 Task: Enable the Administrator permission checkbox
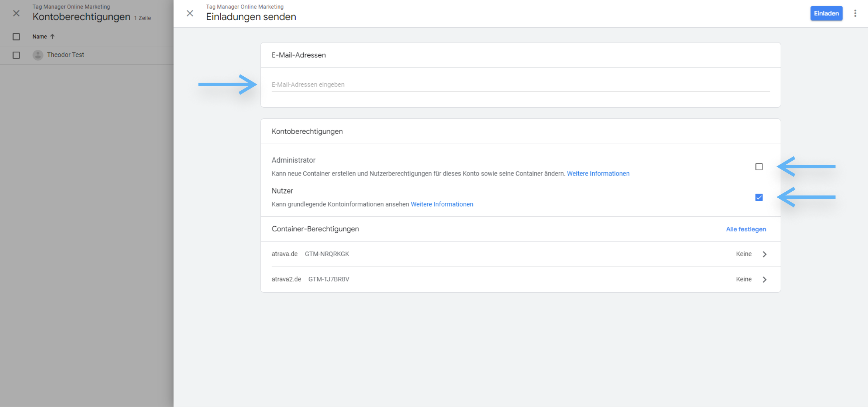(x=759, y=167)
